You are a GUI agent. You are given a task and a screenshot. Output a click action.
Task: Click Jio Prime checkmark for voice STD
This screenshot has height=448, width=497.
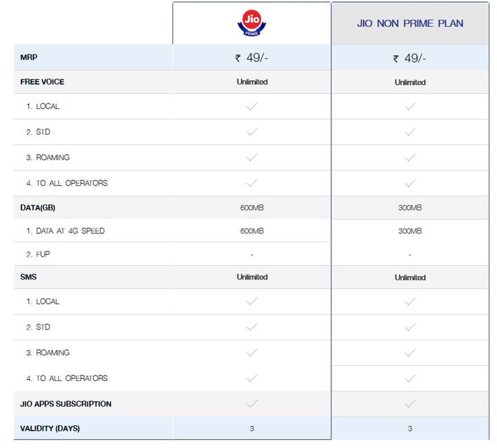(x=252, y=132)
